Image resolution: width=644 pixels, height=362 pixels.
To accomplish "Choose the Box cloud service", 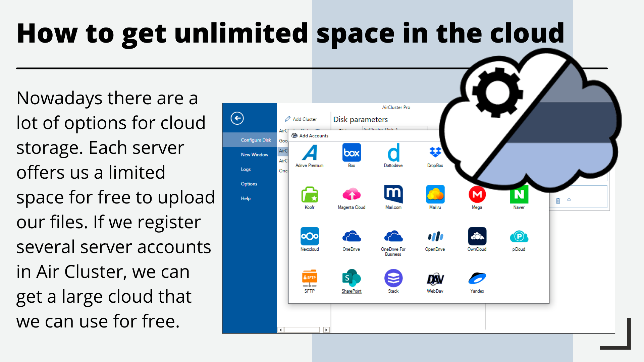I will 351,153.
